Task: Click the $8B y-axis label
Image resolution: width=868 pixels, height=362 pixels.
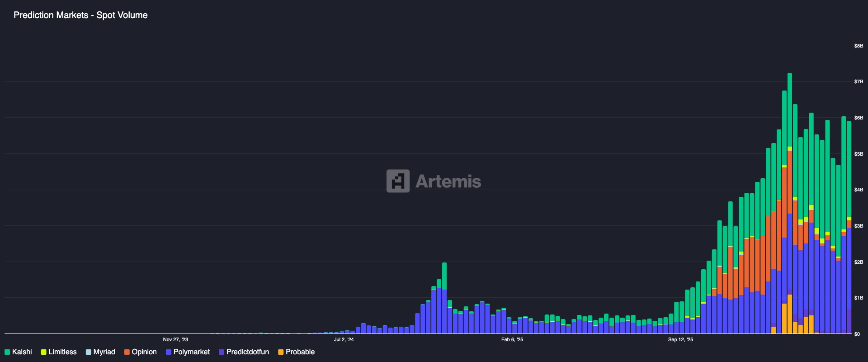Action: click(x=858, y=46)
